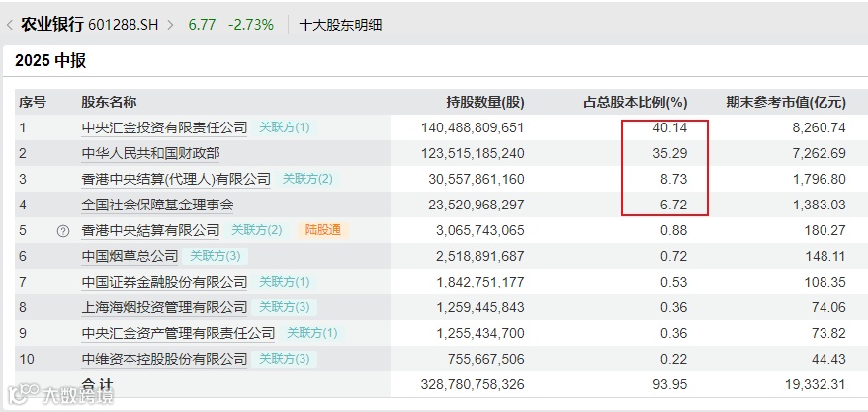Click market value 7,262.69
868x412 pixels.
click(821, 153)
